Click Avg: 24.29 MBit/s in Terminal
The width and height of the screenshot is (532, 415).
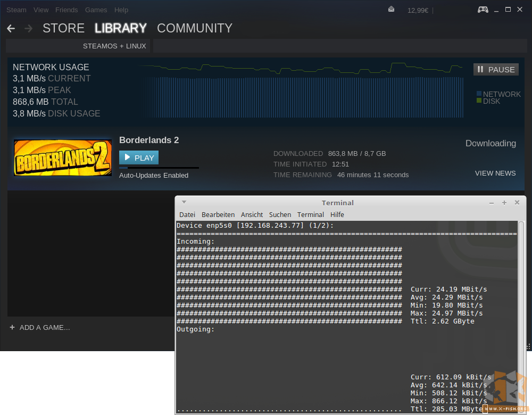pos(446,297)
